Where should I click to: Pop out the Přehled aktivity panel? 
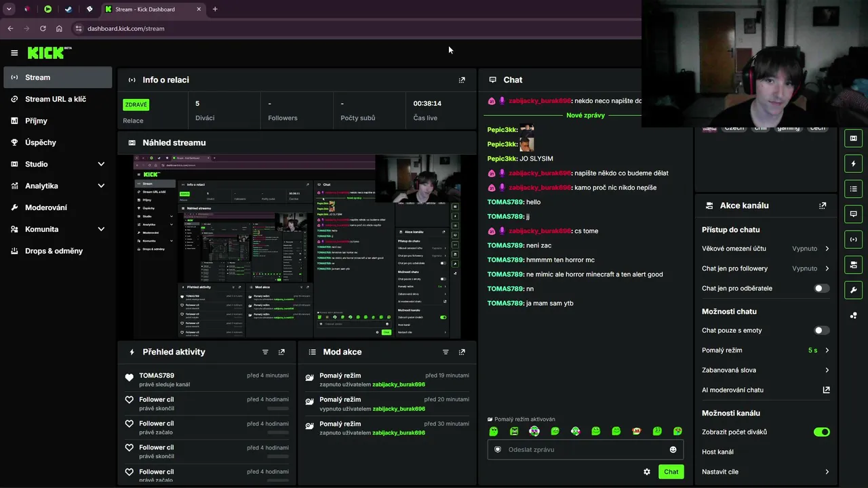coord(281,352)
